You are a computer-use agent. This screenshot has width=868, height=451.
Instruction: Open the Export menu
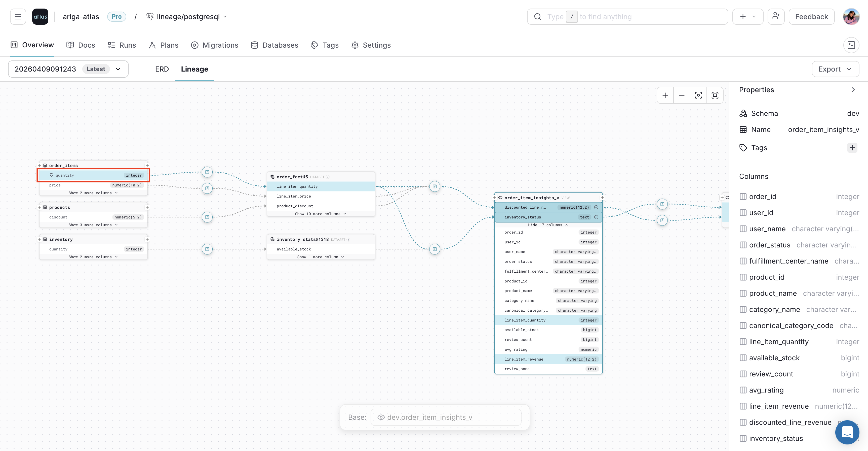(x=835, y=69)
